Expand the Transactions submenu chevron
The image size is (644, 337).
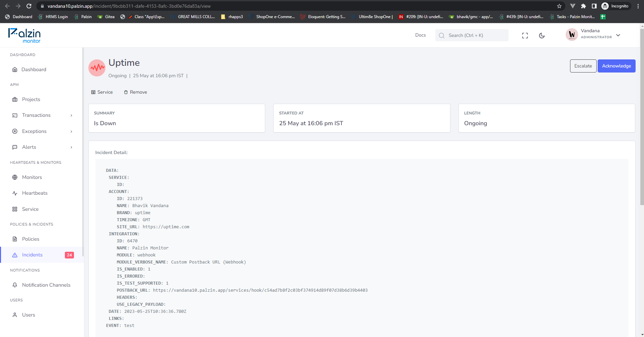coord(71,115)
